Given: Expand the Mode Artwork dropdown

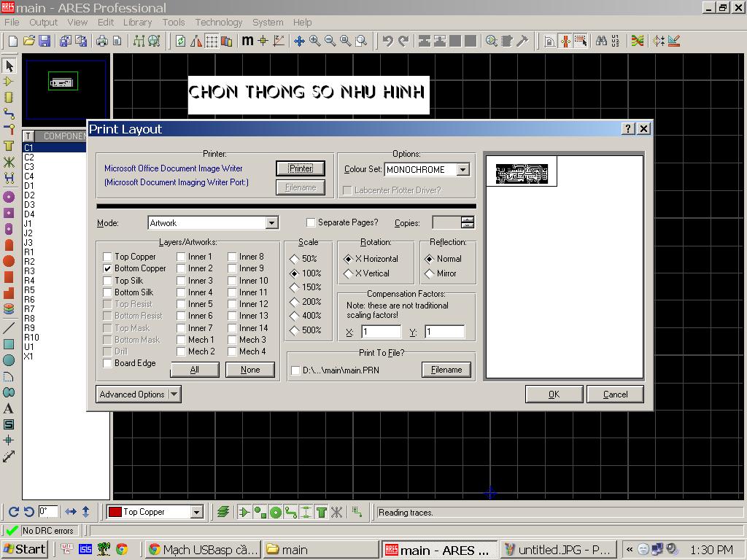Looking at the screenshot, I should tap(271, 223).
